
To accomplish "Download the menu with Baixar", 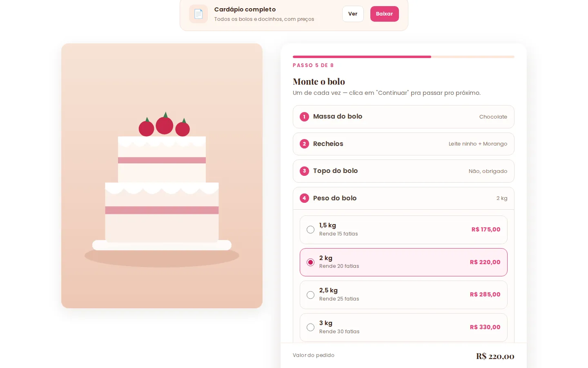I will point(384,14).
